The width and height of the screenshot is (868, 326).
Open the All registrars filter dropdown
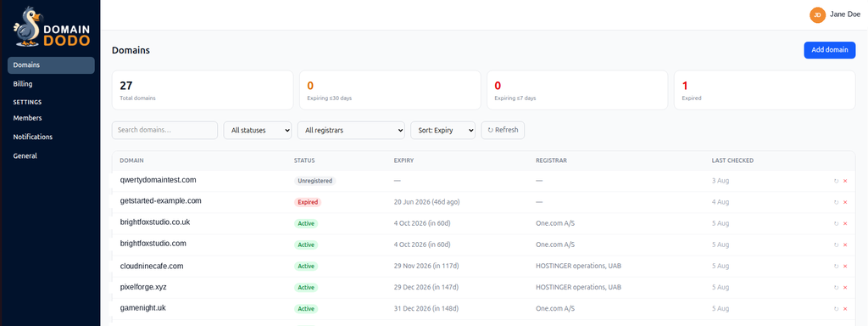pos(351,130)
